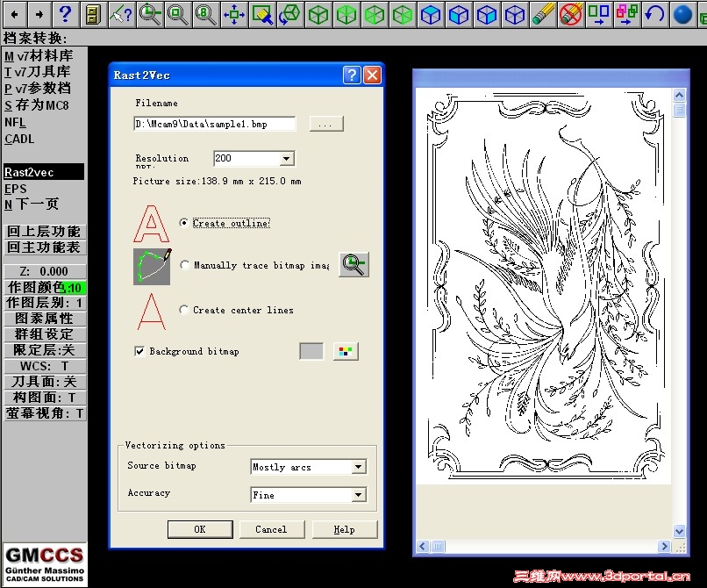Image resolution: width=707 pixels, height=588 pixels.
Task: Click the yellow file cabinet toolbar icon
Action: tap(93, 14)
